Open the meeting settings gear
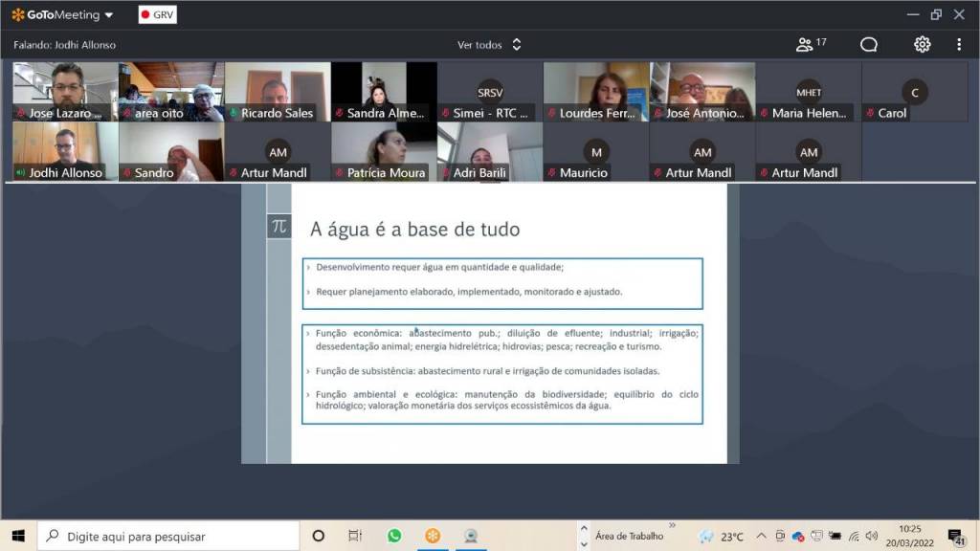The height and width of the screenshot is (551, 980). 922,44
